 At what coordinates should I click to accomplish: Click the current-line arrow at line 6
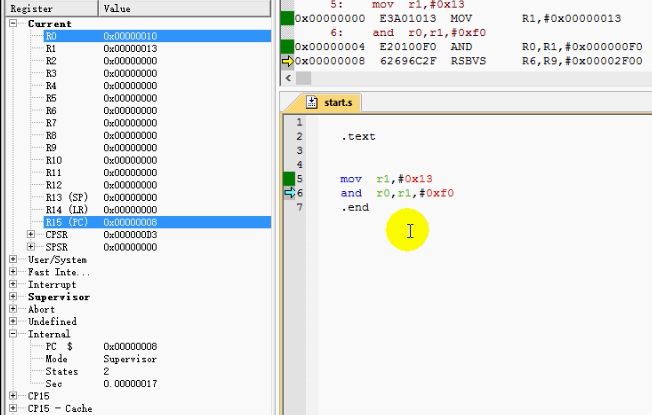pos(288,193)
